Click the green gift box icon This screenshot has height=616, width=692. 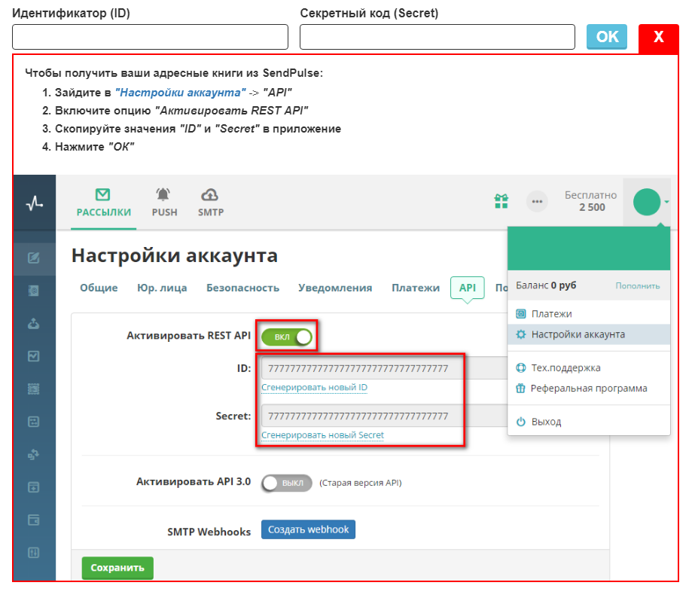[501, 201]
